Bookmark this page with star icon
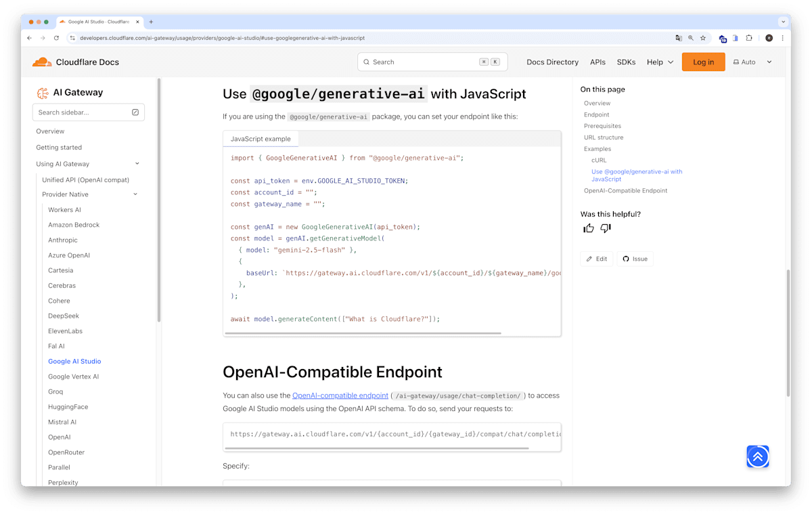 click(703, 38)
